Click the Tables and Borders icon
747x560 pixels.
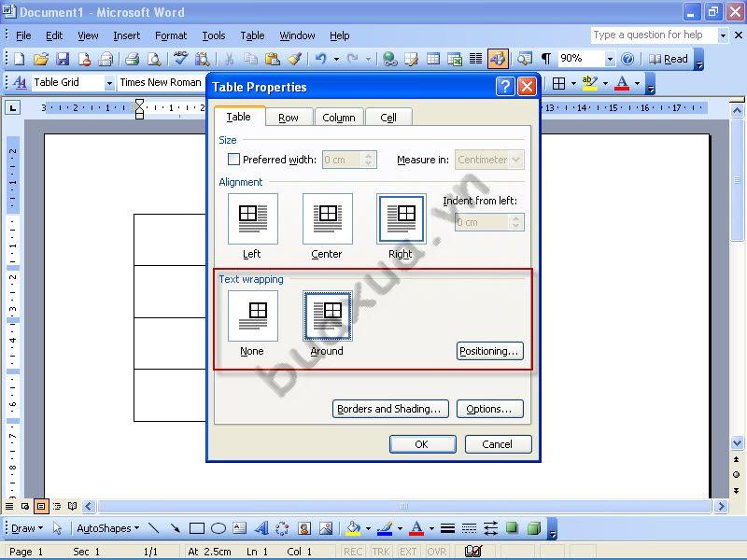pyautogui.click(x=411, y=59)
